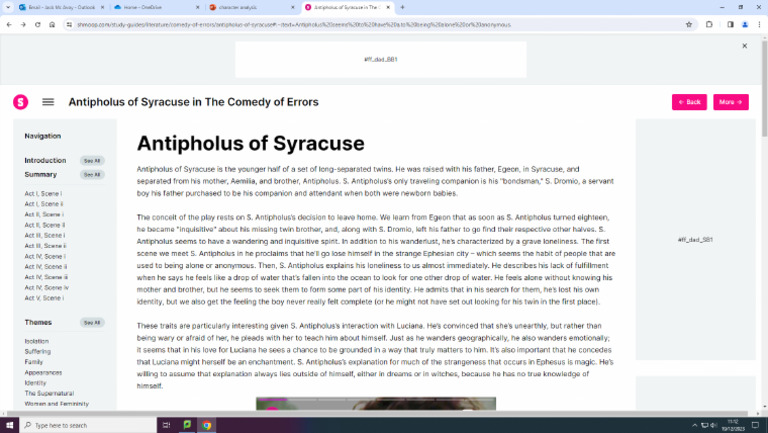Open Act II, Scene ii summary
Image resolution: width=768 pixels, height=433 pixels.
(45, 225)
